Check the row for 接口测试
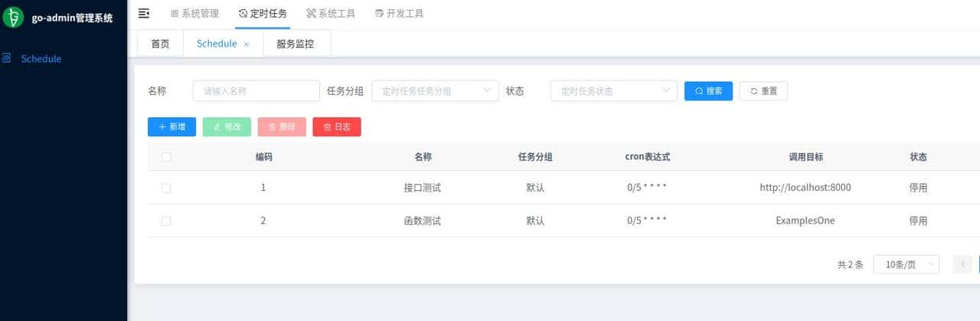 point(166,188)
